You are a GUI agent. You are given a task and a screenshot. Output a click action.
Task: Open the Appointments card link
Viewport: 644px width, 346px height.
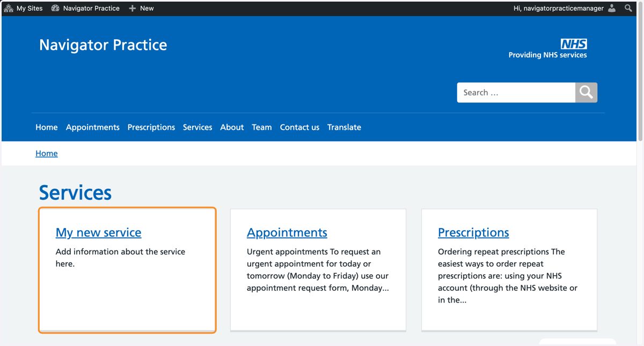coord(287,232)
